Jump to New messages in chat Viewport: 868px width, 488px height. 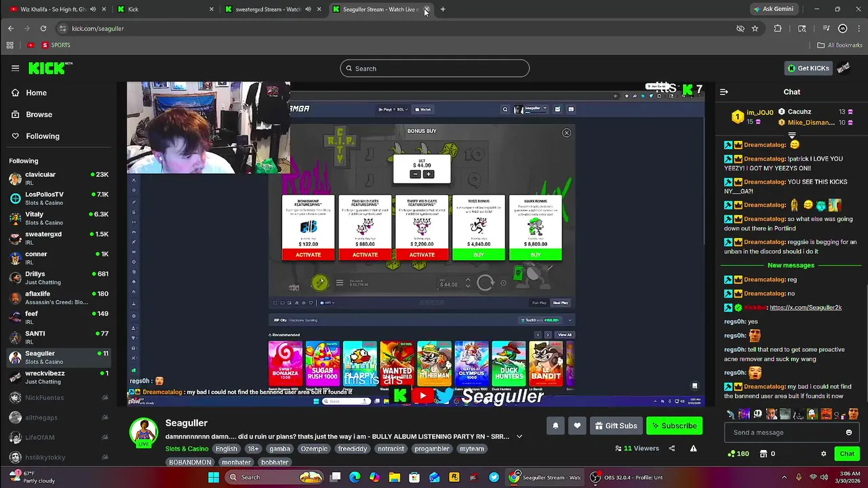click(791, 265)
